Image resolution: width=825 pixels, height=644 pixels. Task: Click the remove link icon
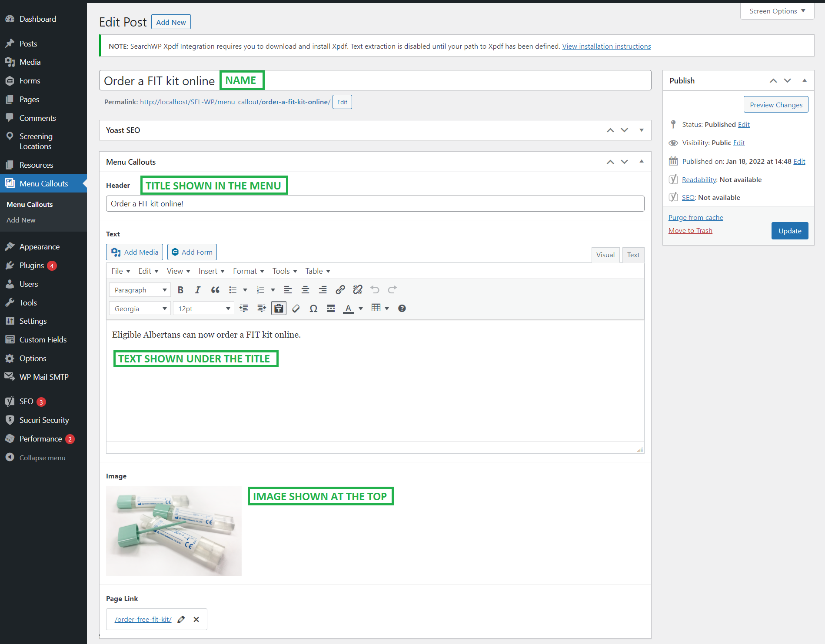358,290
